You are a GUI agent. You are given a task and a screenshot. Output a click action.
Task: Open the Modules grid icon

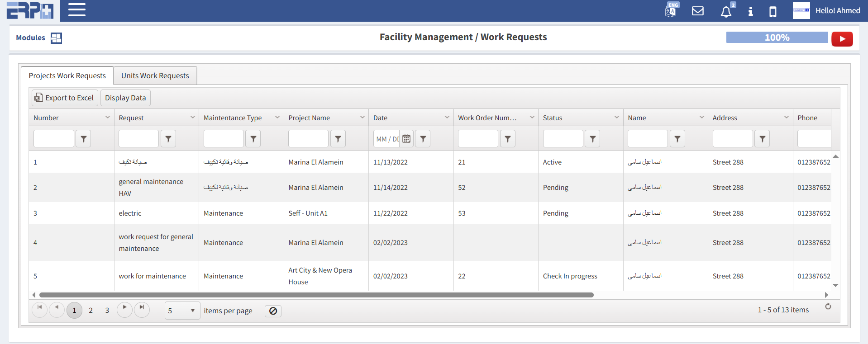(x=56, y=38)
